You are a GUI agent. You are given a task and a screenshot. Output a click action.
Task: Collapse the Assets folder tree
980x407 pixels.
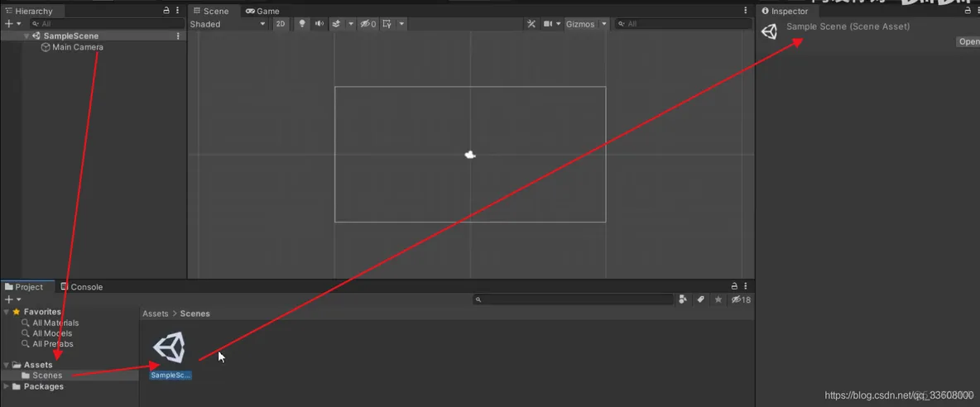point(7,365)
